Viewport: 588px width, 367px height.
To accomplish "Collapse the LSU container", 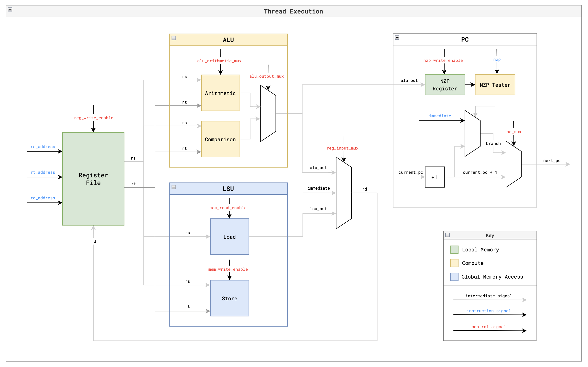I will 174,187.
